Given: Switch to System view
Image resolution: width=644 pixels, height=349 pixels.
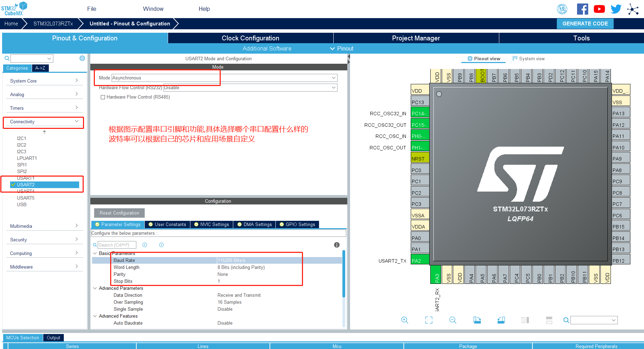Looking at the screenshot, I should click(528, 59).
